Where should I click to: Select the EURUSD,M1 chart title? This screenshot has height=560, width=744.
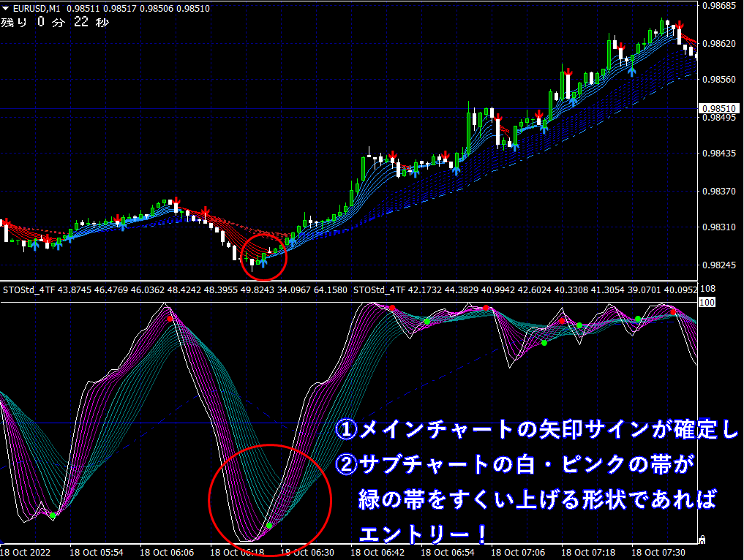tap(37, 9)
